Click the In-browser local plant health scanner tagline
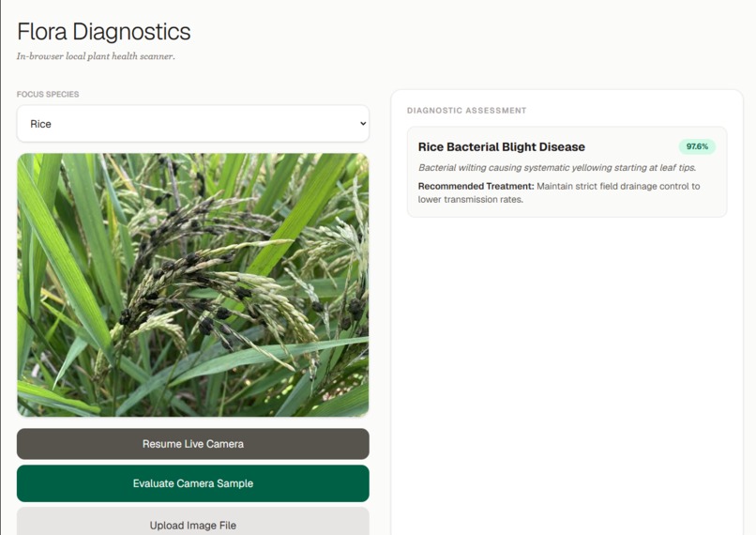756x535 pixels. point(96,56)
